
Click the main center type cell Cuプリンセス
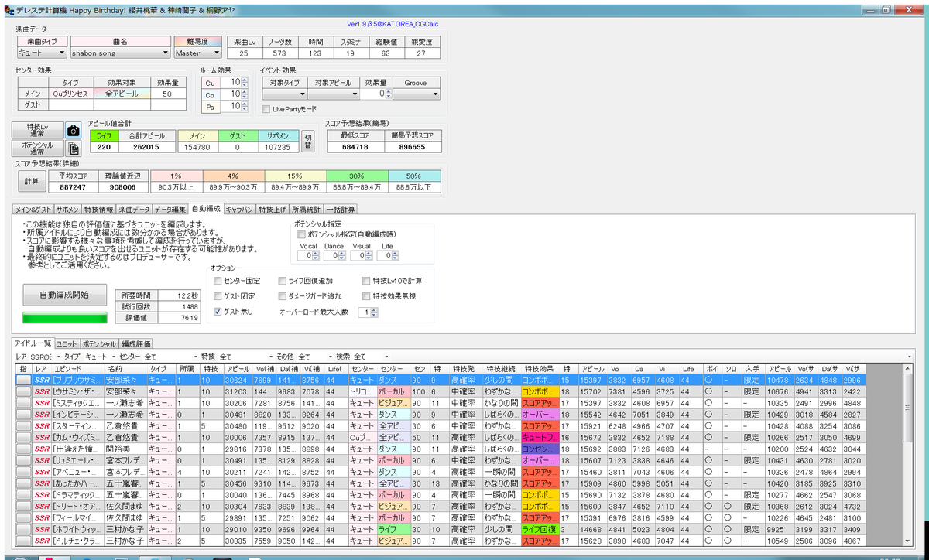coord(70,94)
